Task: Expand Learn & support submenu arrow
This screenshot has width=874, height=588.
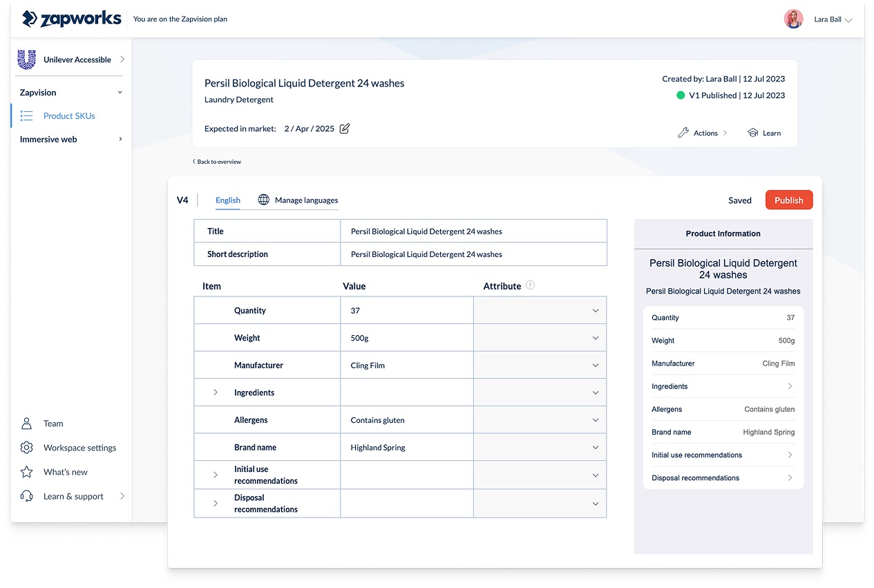Action: (122, 496)
